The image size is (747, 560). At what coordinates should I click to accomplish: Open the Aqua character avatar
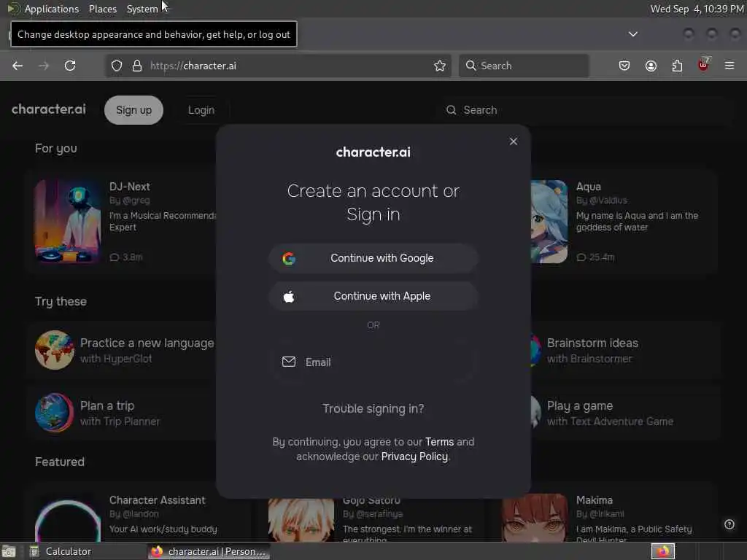549,221
